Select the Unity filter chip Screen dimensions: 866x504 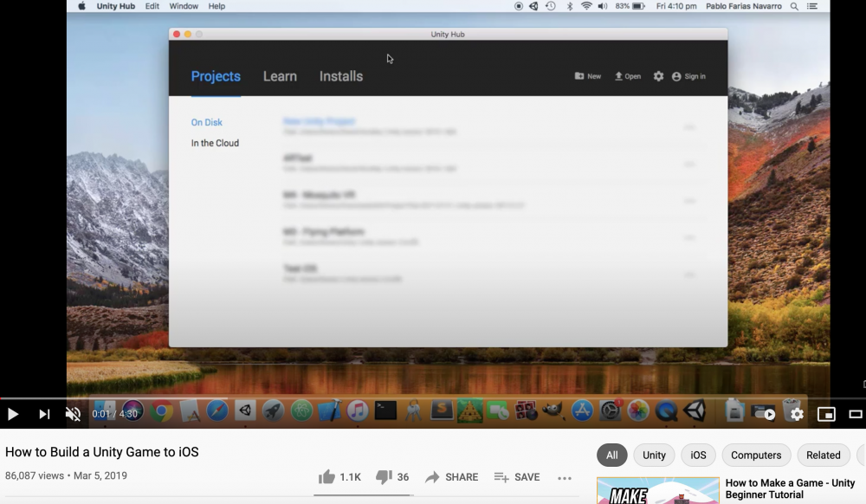coord(654,456)
